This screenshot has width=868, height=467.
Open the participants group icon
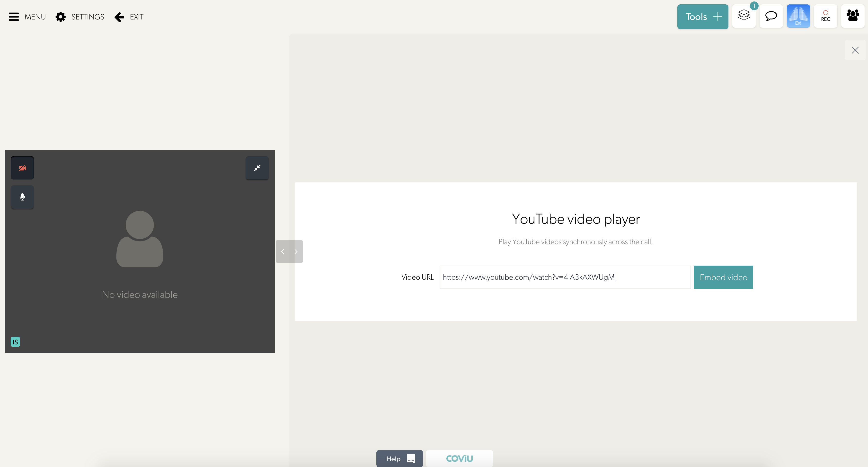[x=853, y=16]
